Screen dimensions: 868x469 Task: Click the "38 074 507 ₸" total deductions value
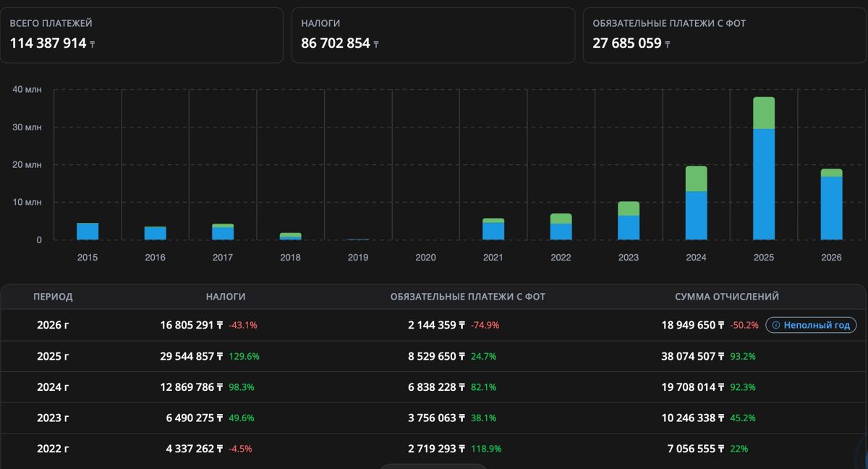(x=693, y=356)
